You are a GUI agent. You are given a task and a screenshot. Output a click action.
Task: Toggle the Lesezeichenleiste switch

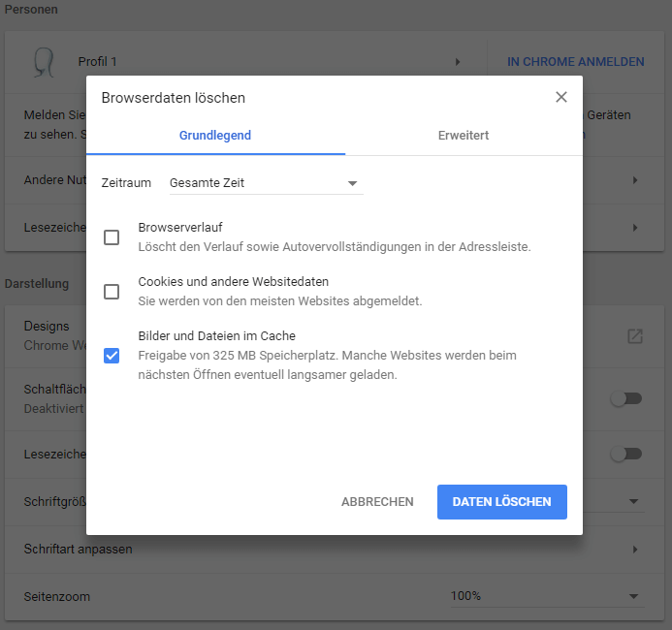coord(626,454)
